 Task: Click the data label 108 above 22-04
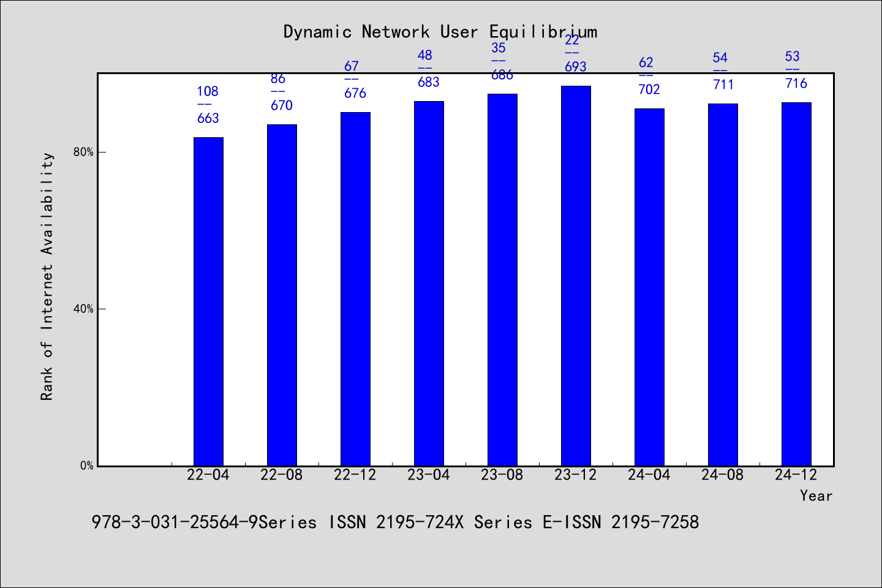coord(208,91)
